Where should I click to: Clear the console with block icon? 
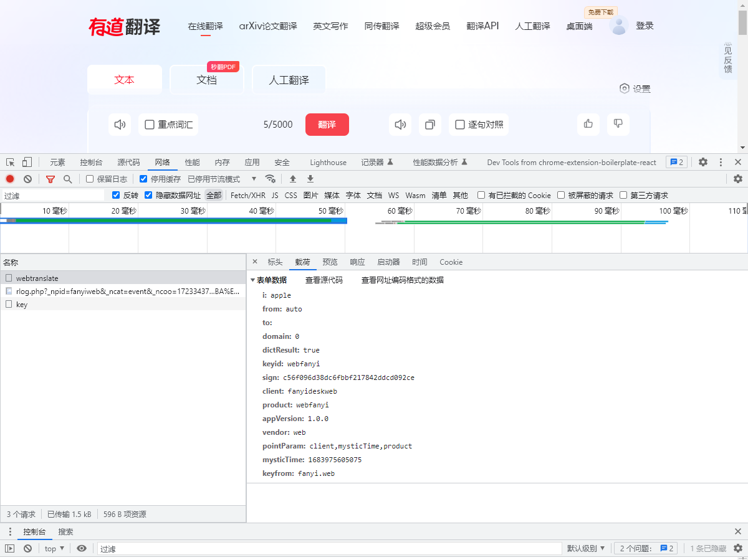(x=27, y=549)
